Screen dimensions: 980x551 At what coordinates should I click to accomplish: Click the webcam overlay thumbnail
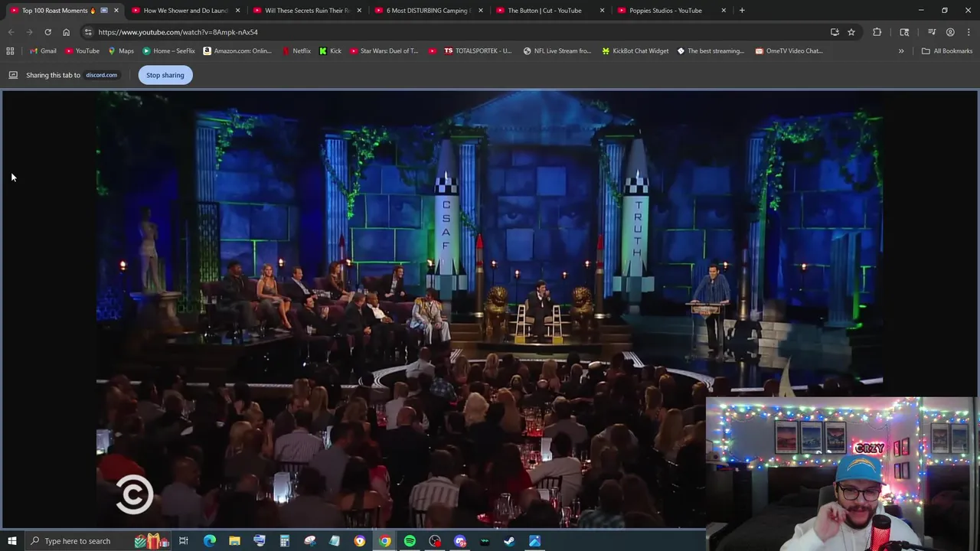[841, 473]
